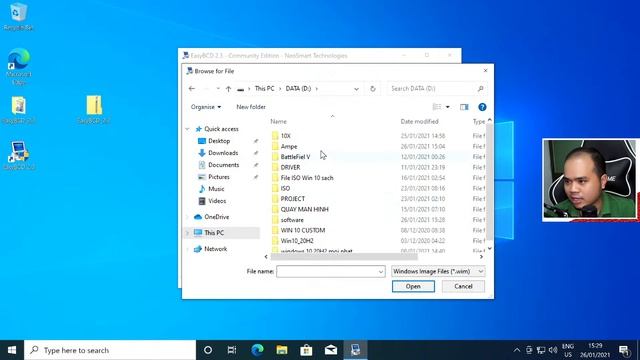Launch Edge from taskbar
This screenshot has width=640, height=360.
[257, 350]
